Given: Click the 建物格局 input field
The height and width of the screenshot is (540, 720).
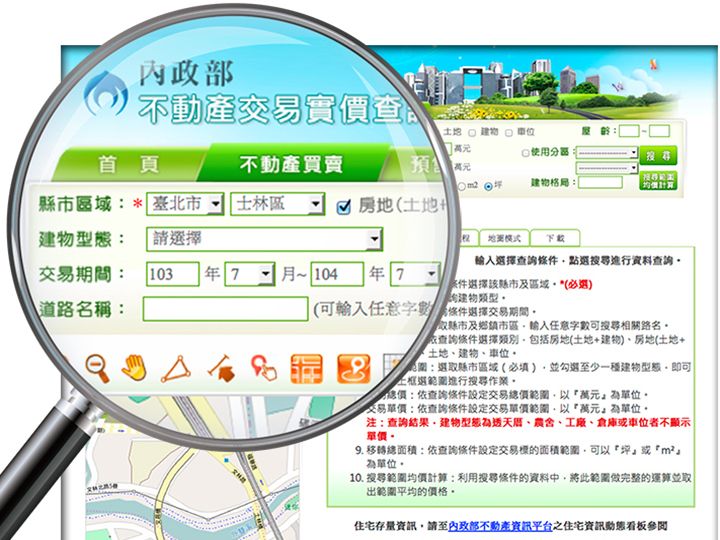Looking at the screenshot, I should (x=600, y=183).
